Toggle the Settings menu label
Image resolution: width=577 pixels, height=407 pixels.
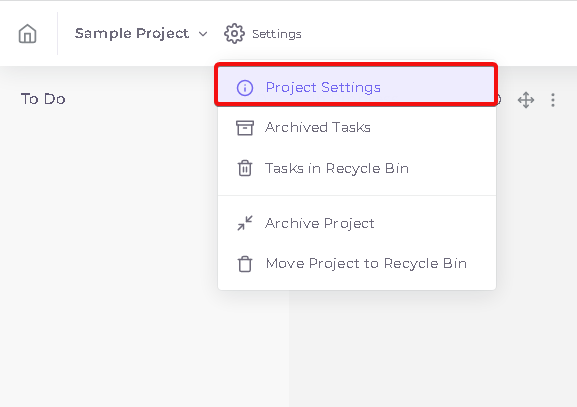coord(277,34)
